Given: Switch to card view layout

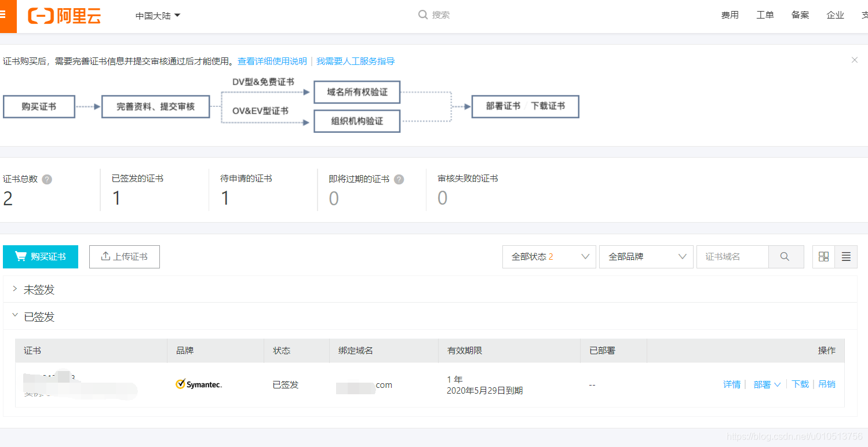Looking at the screenshot, I should click(823, 256).
